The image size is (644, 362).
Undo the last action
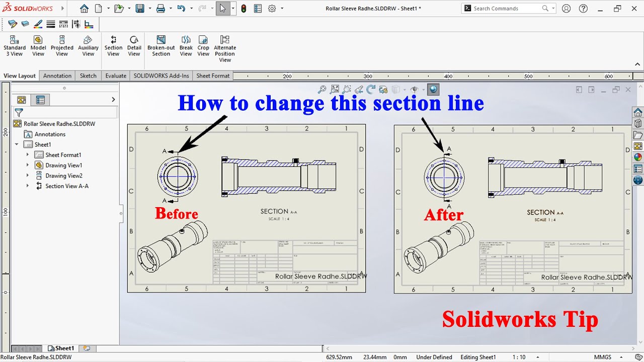[x=181, y=9]
